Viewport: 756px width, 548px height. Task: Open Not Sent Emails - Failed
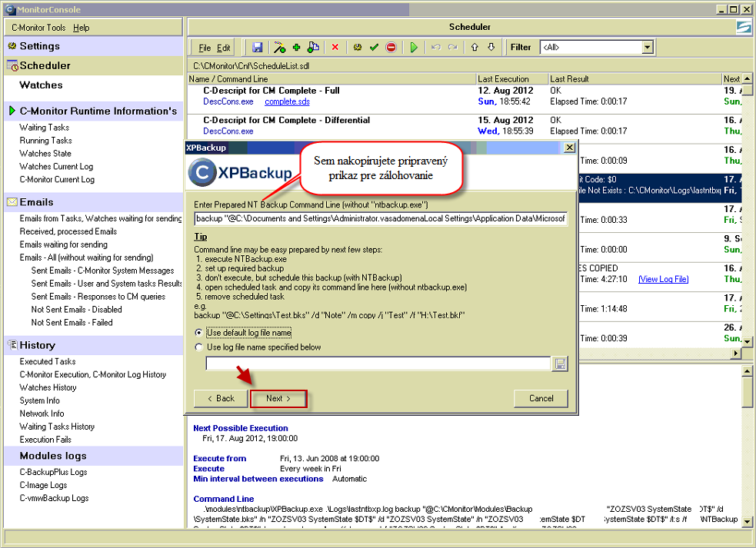(x=72, y=323)
